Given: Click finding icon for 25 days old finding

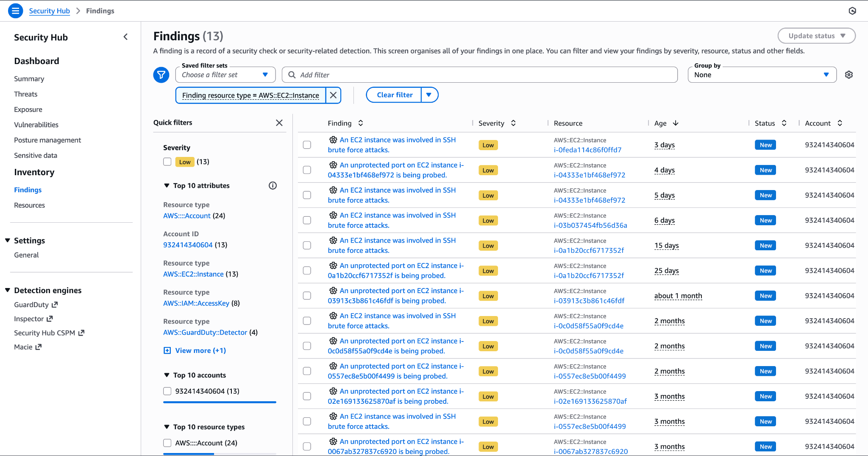Looking at the screenshot, I should point(333,266).
